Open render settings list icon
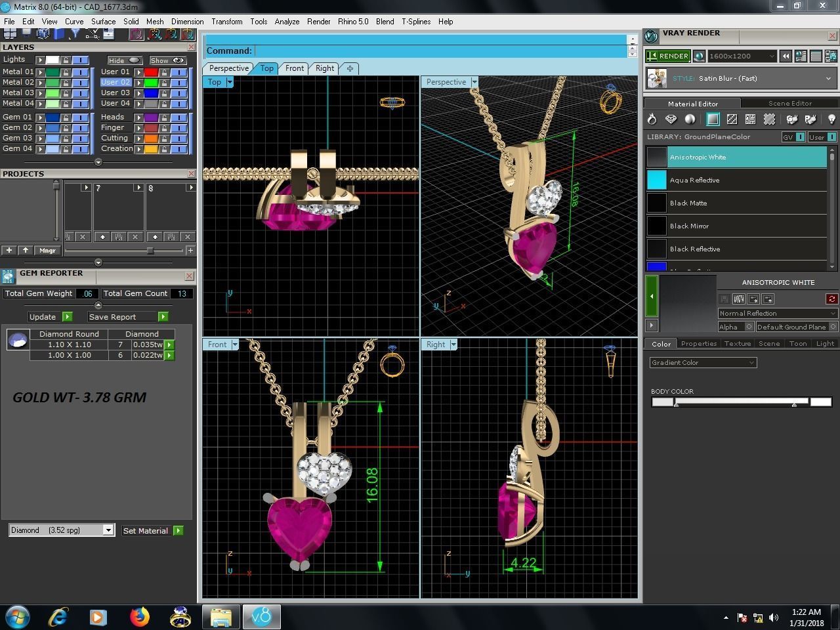Image resolution: width=840 pixels, height=630 pixels. point(816,56)
